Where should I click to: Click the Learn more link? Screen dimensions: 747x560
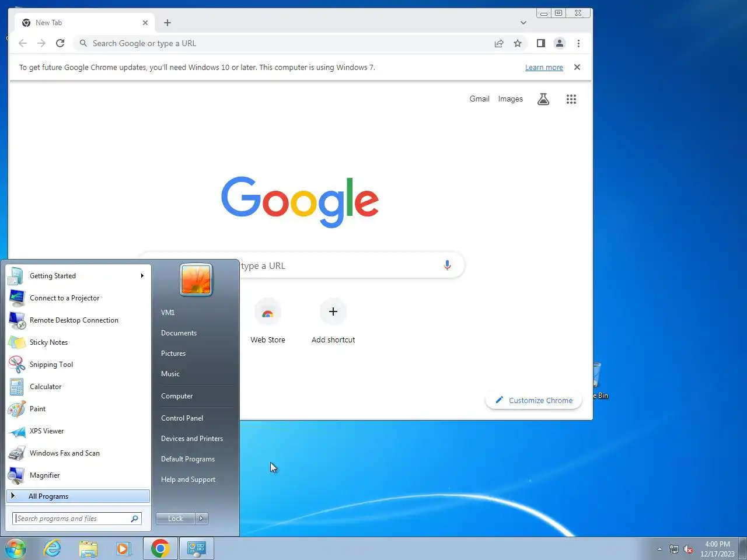[x=544, y=68]
